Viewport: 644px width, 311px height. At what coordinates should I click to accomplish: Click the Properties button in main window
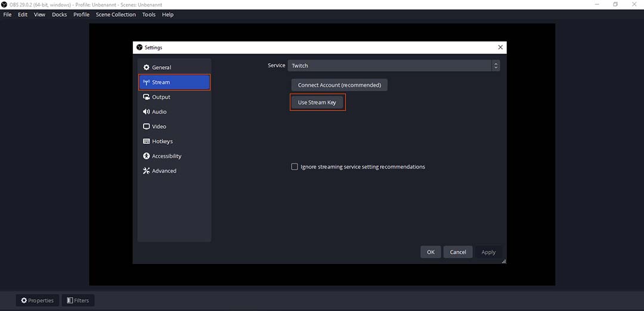pos(38,300)
